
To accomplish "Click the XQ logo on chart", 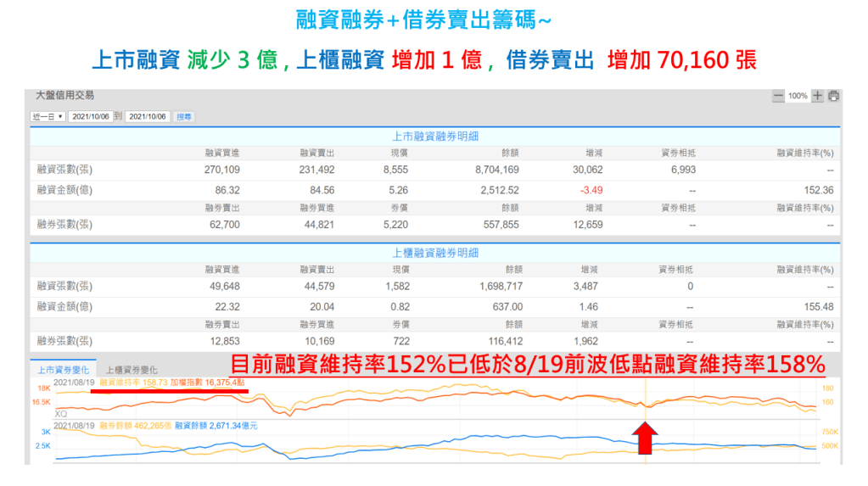I will (61, 413).
